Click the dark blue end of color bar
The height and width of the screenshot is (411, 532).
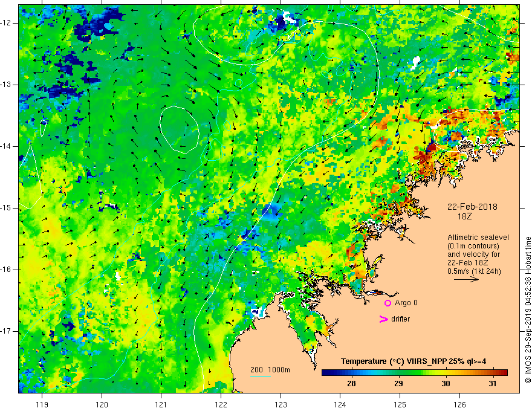pyautogui.click(x=326, y=373)
